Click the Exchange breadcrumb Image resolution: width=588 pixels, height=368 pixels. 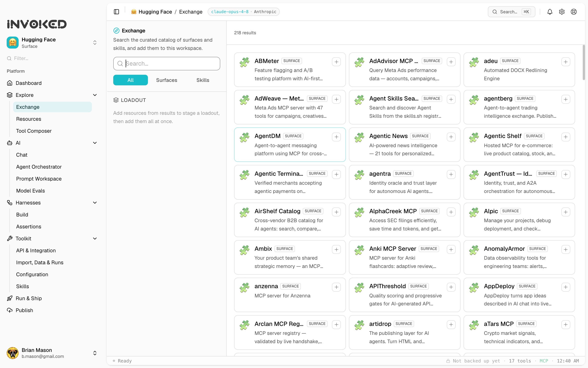[x=191, y=12]
